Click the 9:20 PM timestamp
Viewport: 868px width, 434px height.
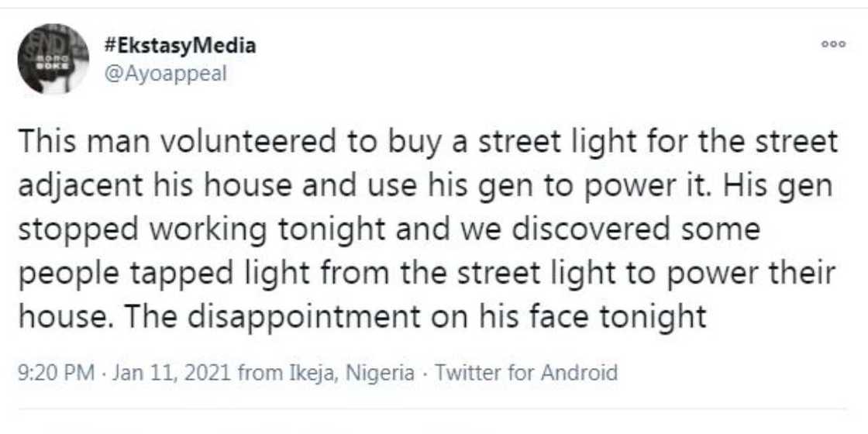56,373
